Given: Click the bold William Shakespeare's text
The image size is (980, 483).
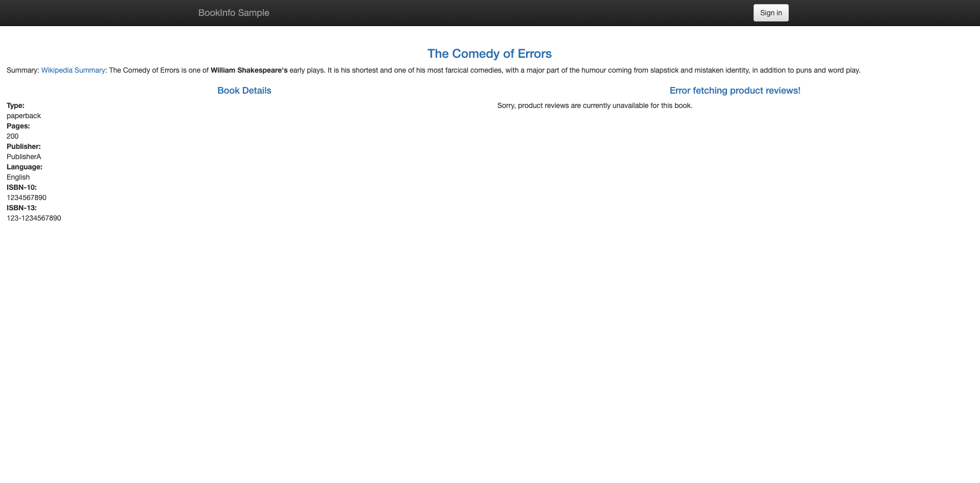Looking at the screenshot, I should point(249,70).
